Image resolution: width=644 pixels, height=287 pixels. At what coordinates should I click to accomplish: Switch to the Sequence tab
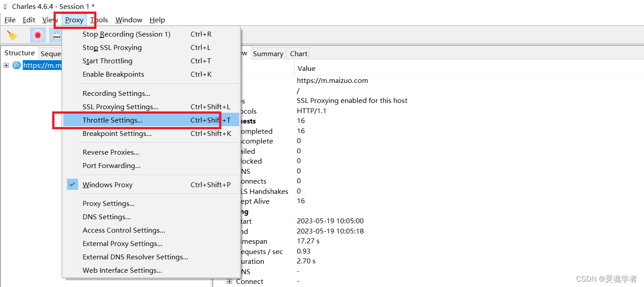50,54
